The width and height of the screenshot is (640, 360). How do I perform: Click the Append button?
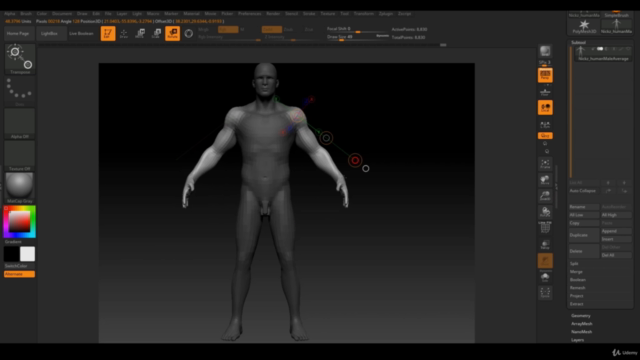pyautogui.click(x=616, y=231)
